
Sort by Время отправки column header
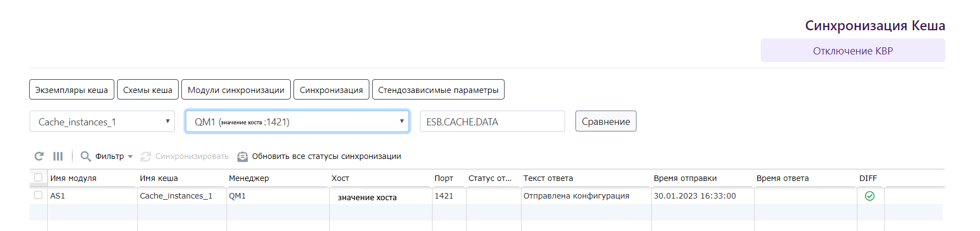(685, 178)
